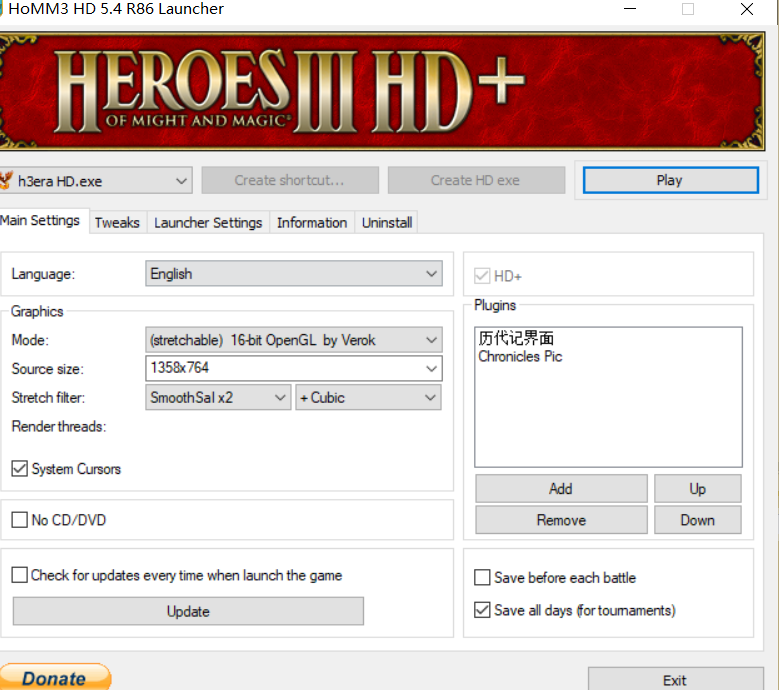Click the Exit button
The image size is (779, 690).
676,680
